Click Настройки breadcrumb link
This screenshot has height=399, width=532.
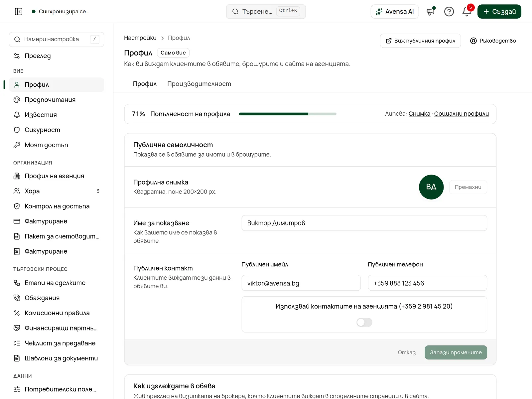[140, 38]
